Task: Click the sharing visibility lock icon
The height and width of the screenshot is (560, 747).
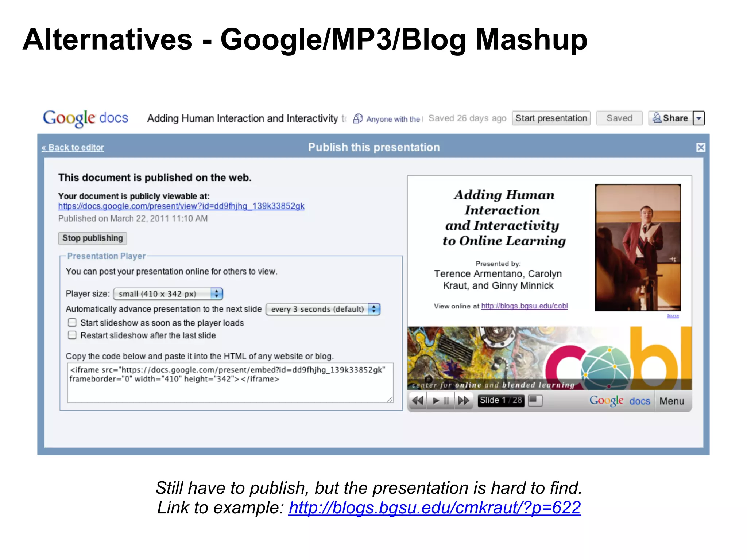Action: click(x=358, y=118)
